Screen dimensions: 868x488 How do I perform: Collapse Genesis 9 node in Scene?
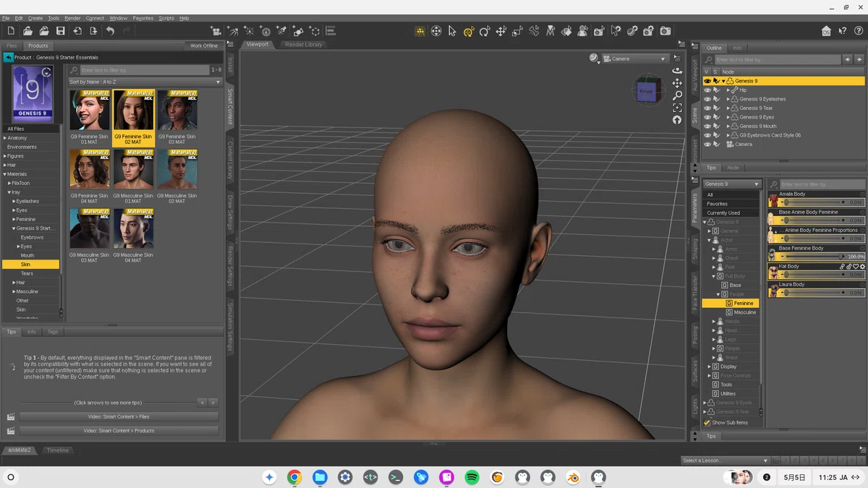[723, 81]
